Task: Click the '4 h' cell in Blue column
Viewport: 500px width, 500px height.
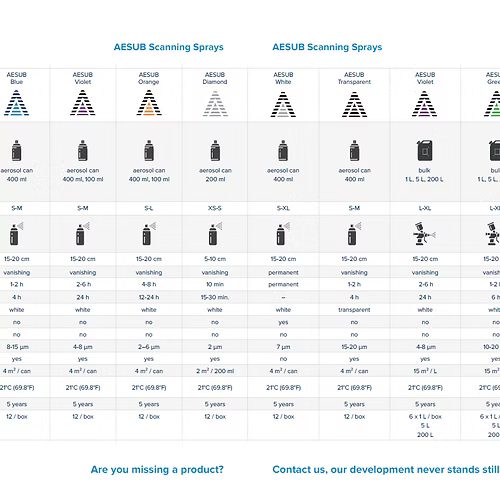Action: (x=17, y=297)
